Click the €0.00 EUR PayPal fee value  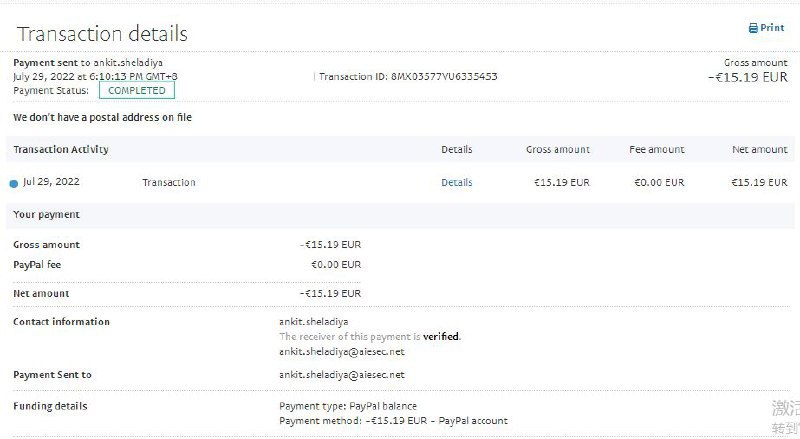336,265
